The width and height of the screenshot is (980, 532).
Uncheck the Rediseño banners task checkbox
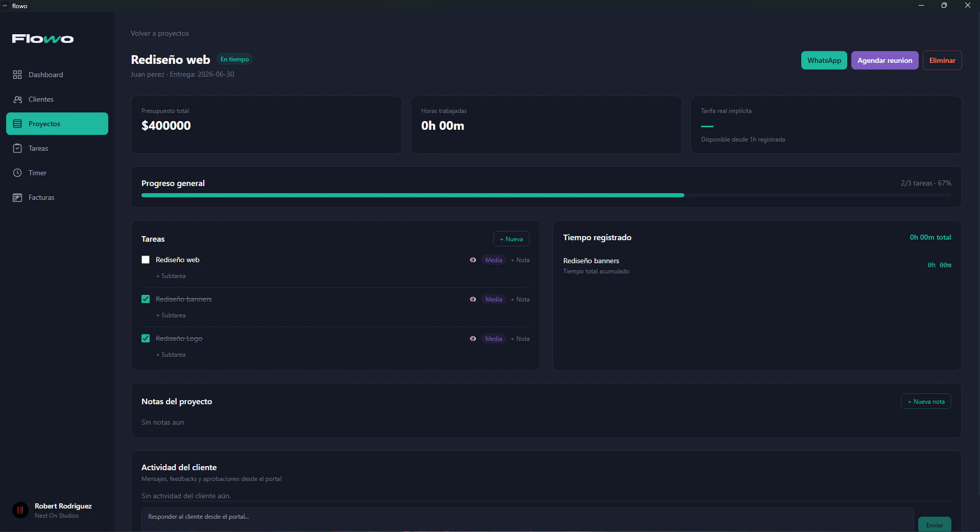[146, 299]
